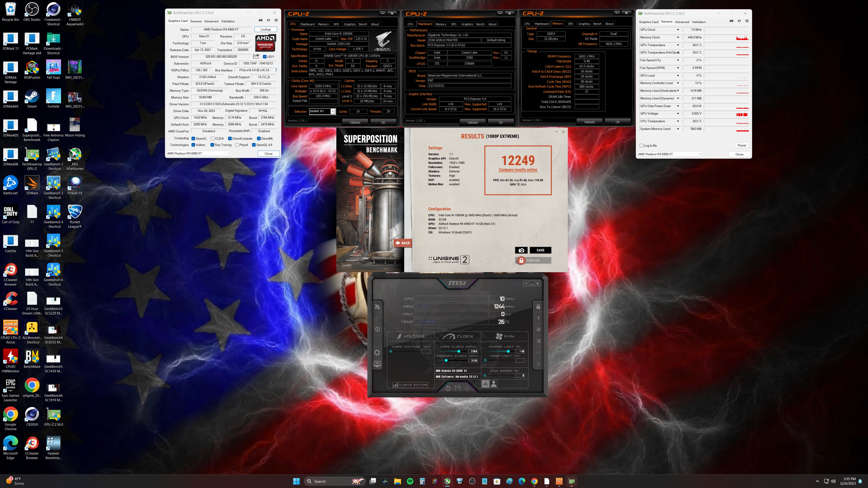Apply Afterburner settings with the checkmark icon
This screenshot has height=488, width=868.
pos(467,388)
